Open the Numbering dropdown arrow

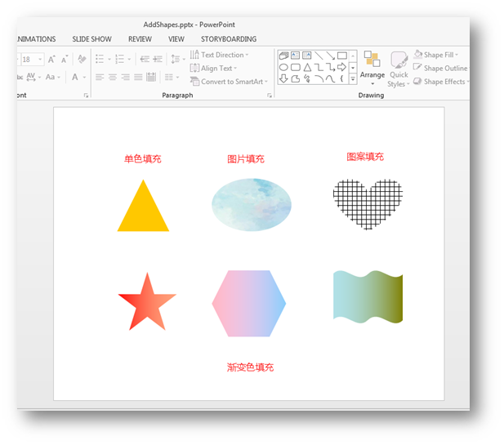click(x=129, y=59)
